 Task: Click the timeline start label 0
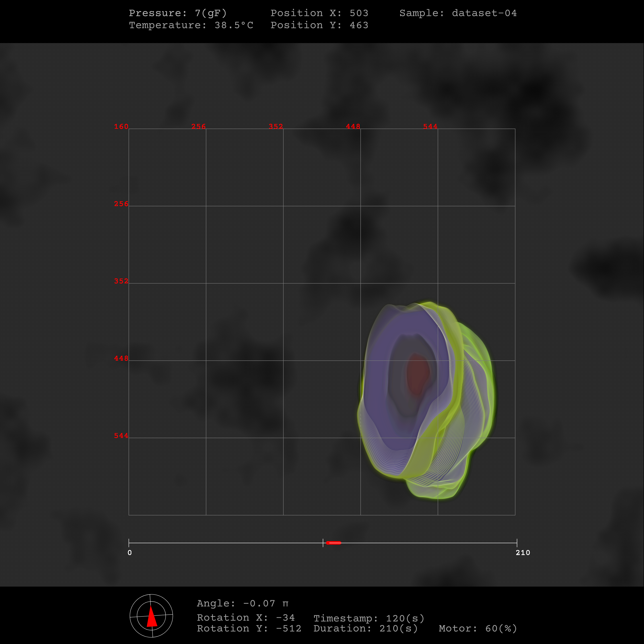point(130,553)
